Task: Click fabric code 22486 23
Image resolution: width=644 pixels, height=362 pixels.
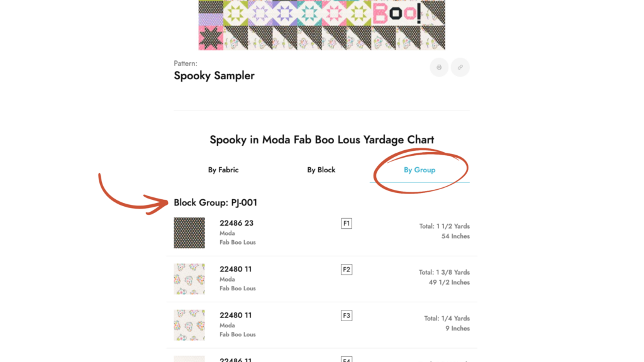Action: (236, 223)
